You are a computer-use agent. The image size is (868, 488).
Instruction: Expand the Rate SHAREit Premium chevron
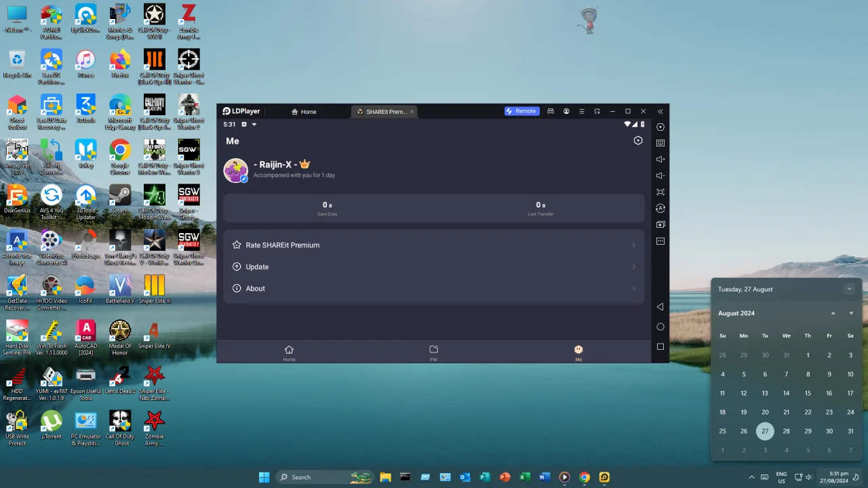pos(634,245)
